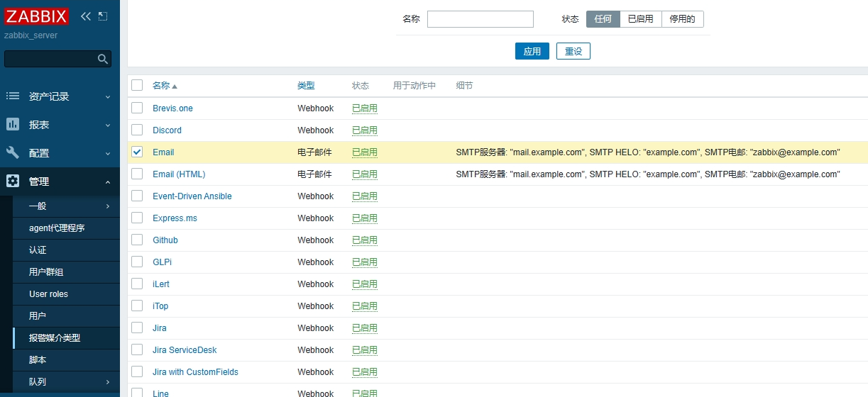
Task: Click the 配置 wrench icon
Action: 13,153
